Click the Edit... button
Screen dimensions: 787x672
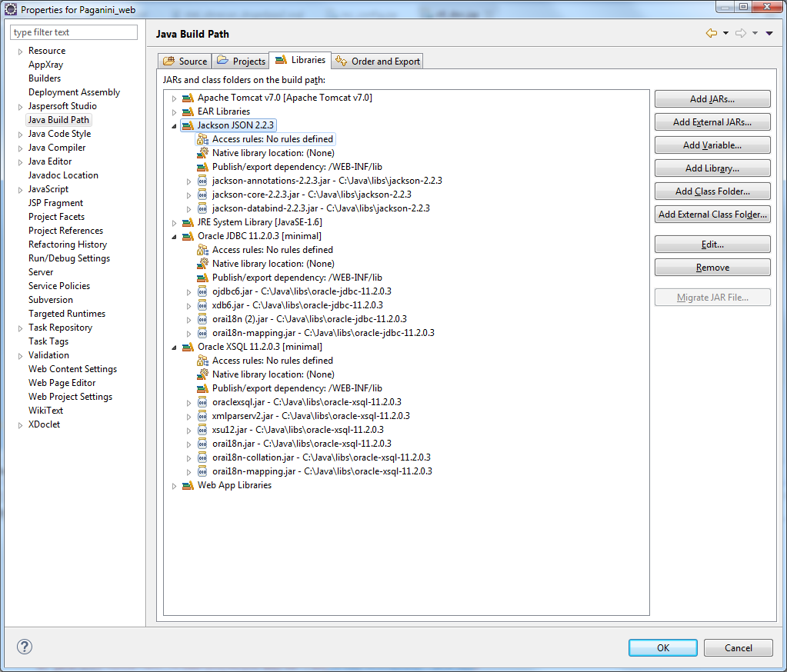tap(712, 245)
